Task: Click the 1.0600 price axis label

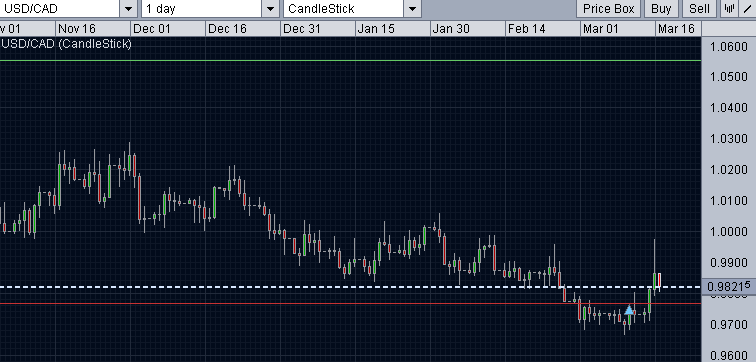Action: point(729,47)
